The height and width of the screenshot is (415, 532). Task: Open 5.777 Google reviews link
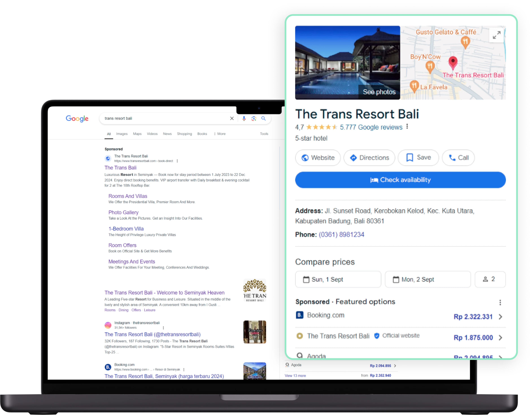pos(371,127)
